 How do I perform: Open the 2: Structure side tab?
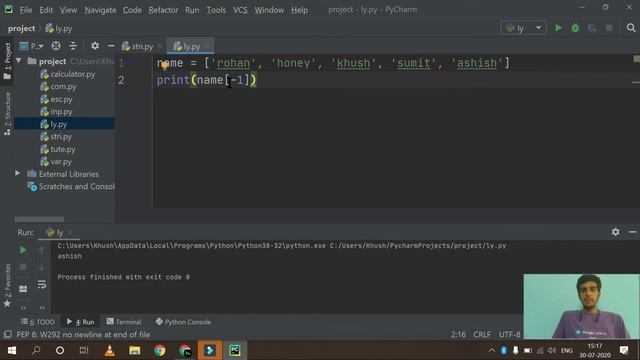(x=7, y=114)
